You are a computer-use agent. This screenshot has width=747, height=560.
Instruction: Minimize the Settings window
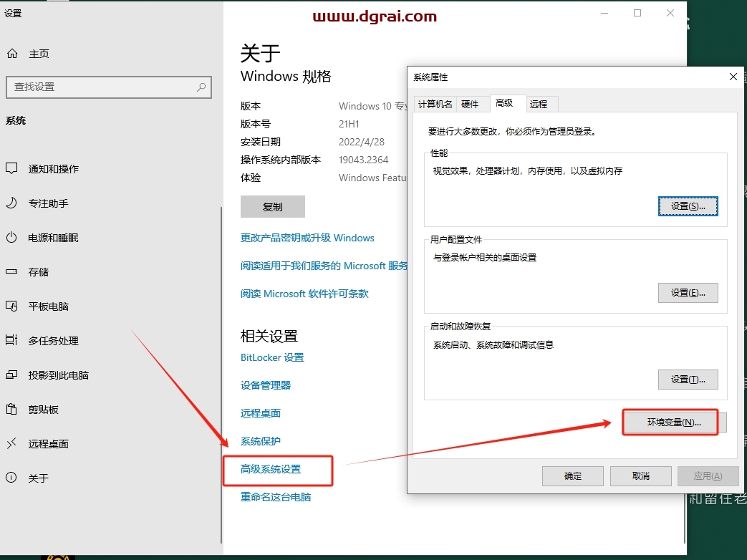click(604, 14)
